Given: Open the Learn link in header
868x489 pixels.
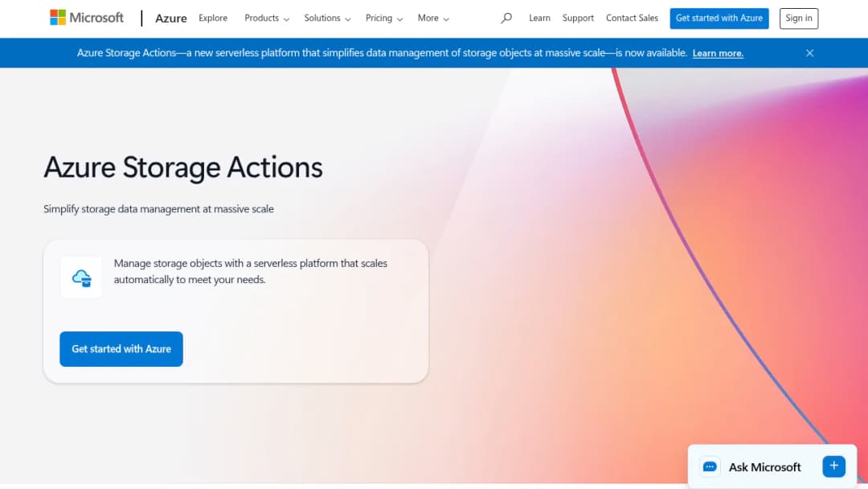Looking at the screenshot, I should tap(539, 18).
